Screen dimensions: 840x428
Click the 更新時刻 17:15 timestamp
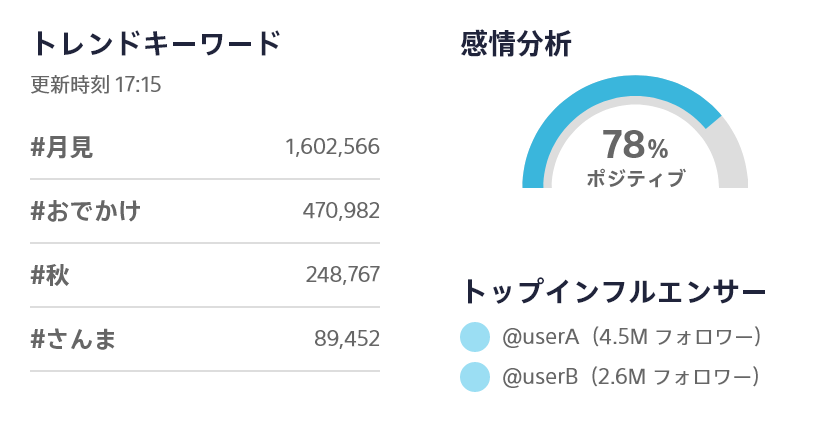pyautogui.click(x=96, y=85)
